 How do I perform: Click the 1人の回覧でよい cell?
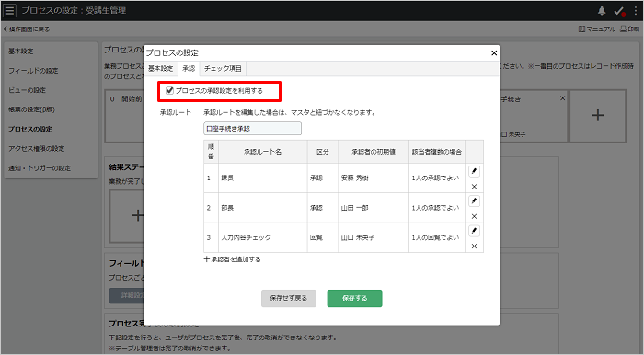[x=437, y=237]
